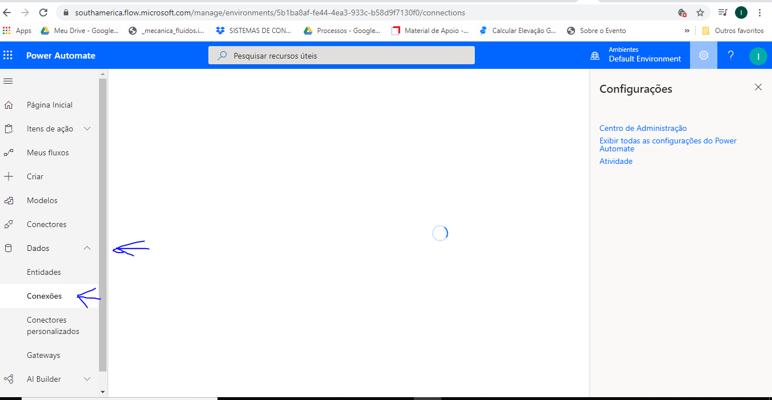The height and width of the screenshot is (400, 772).
Task: Reload the page in browser
Action: pos(44,13)
